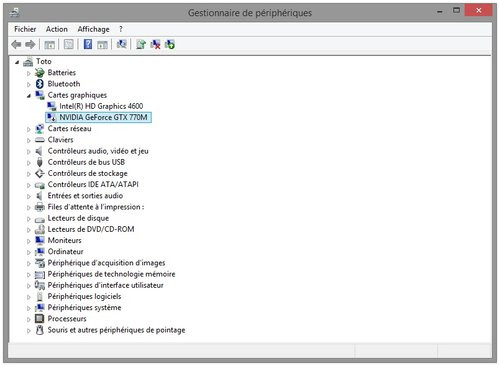
Task: Click the Claviers keyboard icon
Action: pos(40,140)
